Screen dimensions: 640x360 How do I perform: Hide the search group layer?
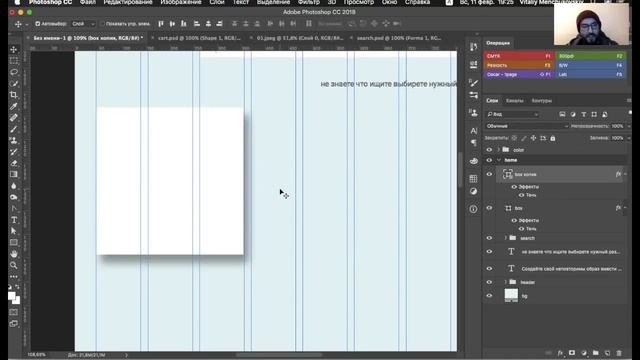pyautogui.click(x=489, y=238)
